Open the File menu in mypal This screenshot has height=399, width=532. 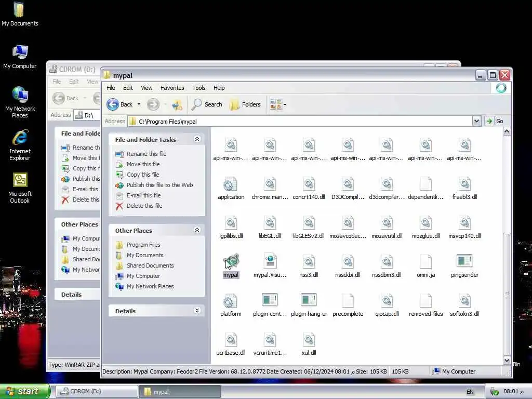[111, 88]
